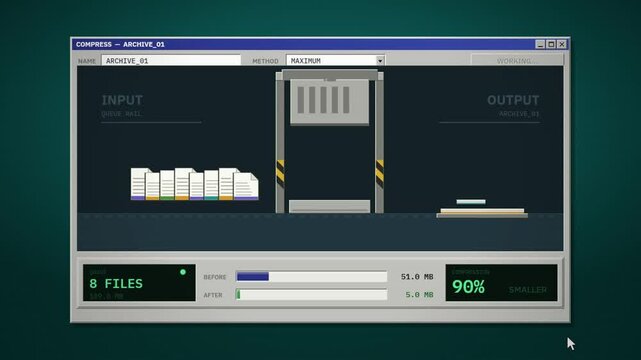This screenshot has height=360, width=641.
Task: Click the 5.0 MB value
Action: coord(419,295)
